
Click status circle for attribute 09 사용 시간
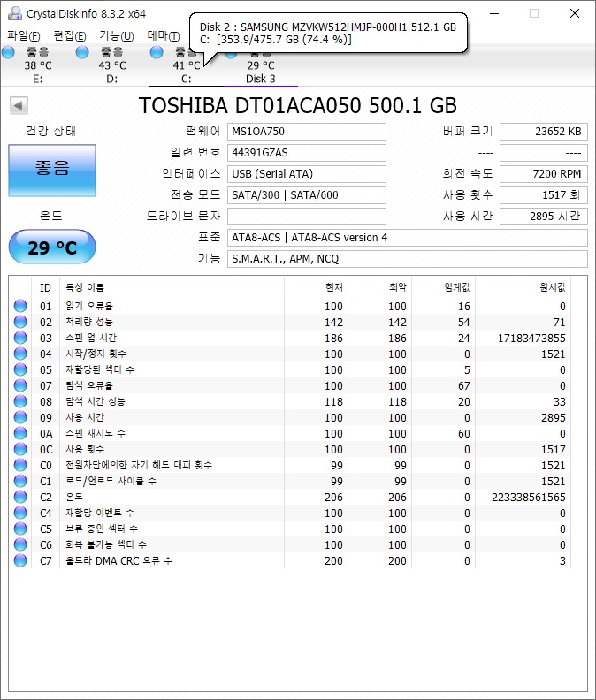click(20, 417)
